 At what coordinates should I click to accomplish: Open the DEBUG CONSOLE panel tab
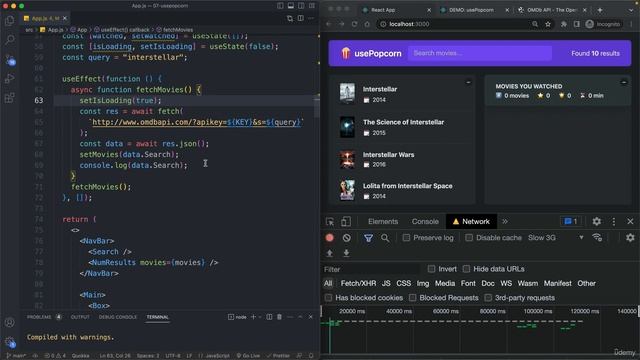click(118, 317)
